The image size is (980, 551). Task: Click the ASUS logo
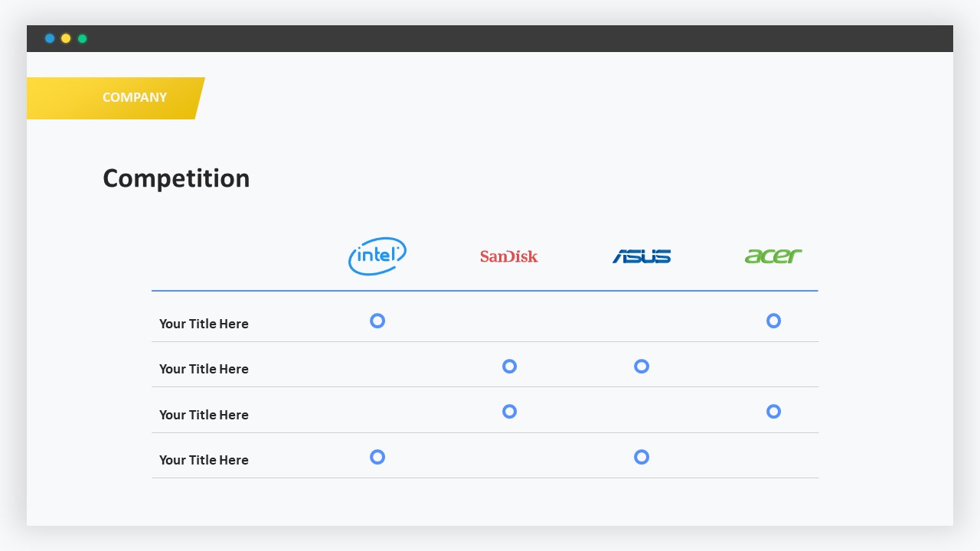click(642, 256)
